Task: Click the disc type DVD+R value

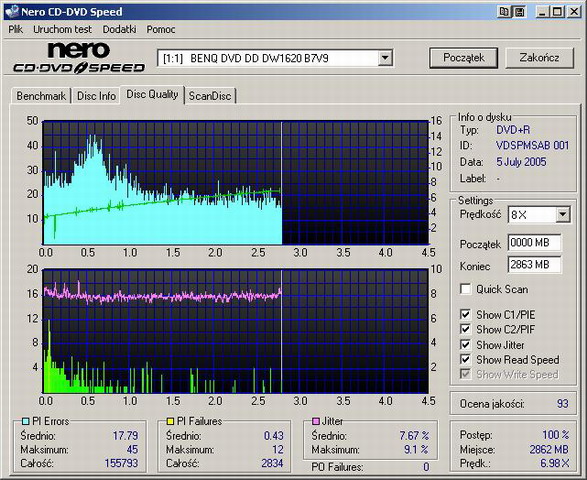Action: pyautogui.click(x=513, y=130)
